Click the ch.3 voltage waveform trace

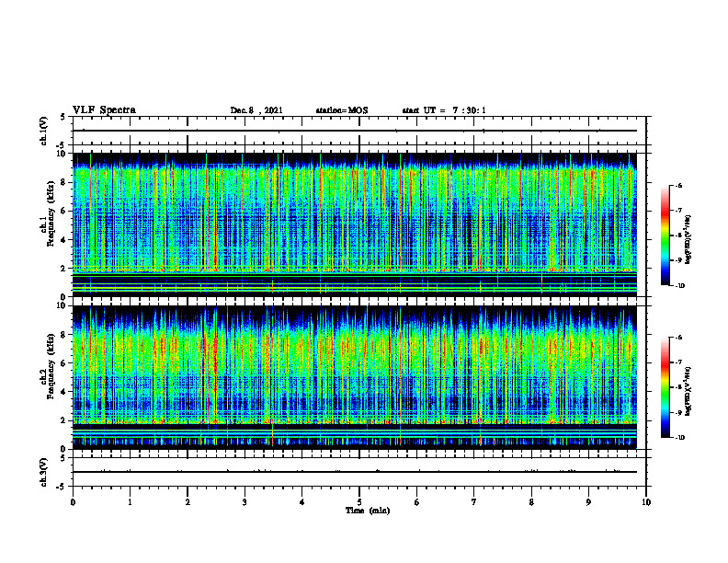pyautogui.click(x=355, y=472)
